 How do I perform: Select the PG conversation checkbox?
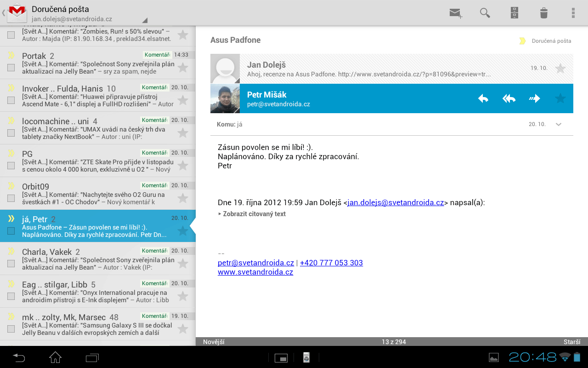coord(11,166)
